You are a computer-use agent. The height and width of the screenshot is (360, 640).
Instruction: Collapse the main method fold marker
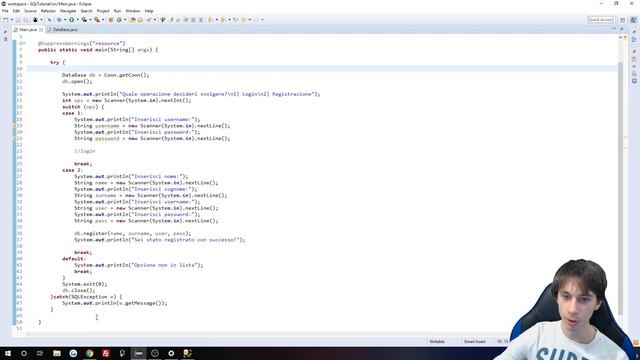point(24,43)
